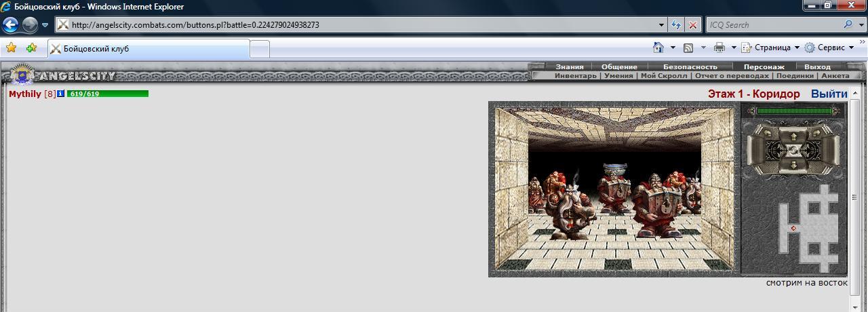Expand the Print dropdown arrow
This screenshot has height=312, width=868.
[x=734, y=47]
